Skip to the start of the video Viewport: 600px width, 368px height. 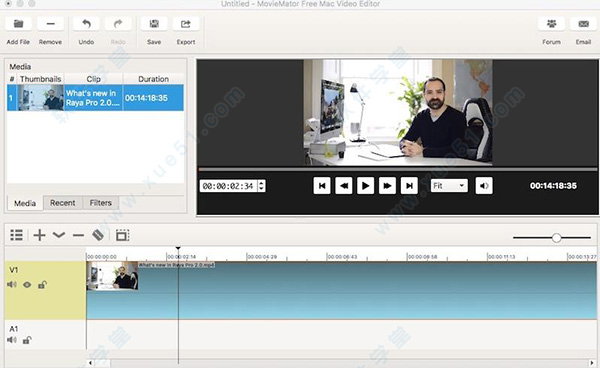tap(322, 186)
